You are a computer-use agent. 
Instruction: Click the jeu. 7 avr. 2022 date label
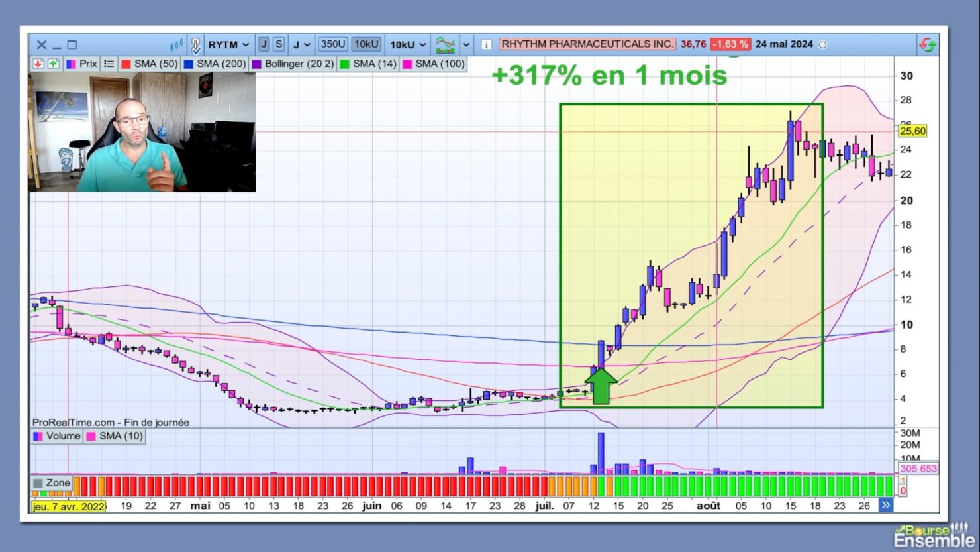(68, 506)
